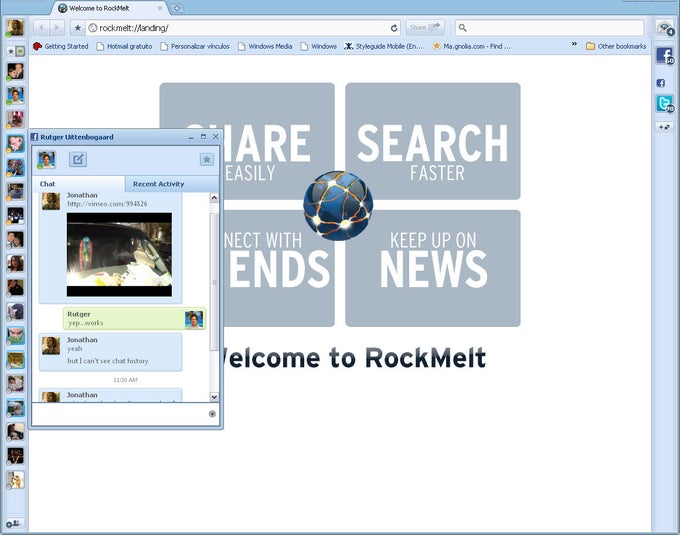The image size is (680, 535).
Task: Open your own profile avatar in left edge
Action: pos(15,28)
